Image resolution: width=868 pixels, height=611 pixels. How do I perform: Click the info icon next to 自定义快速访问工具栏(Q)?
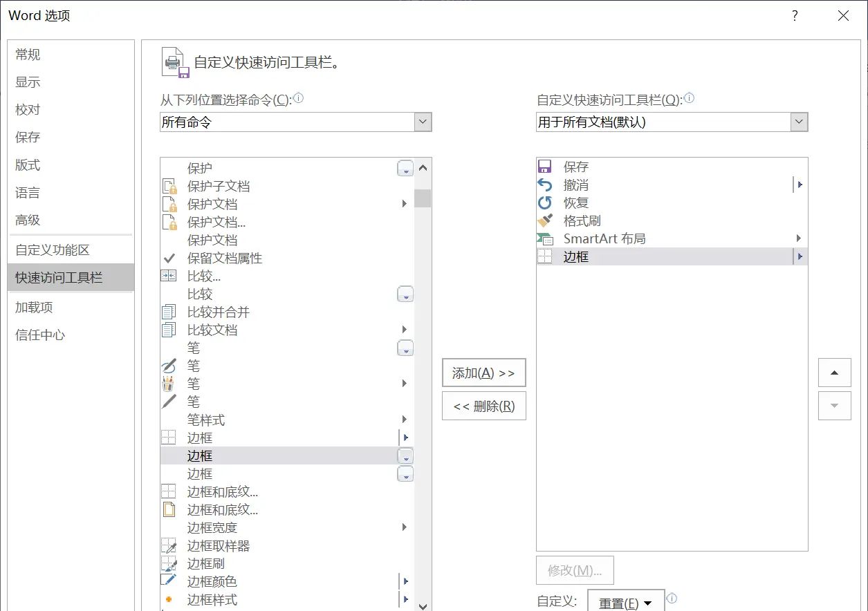(689, 98)
